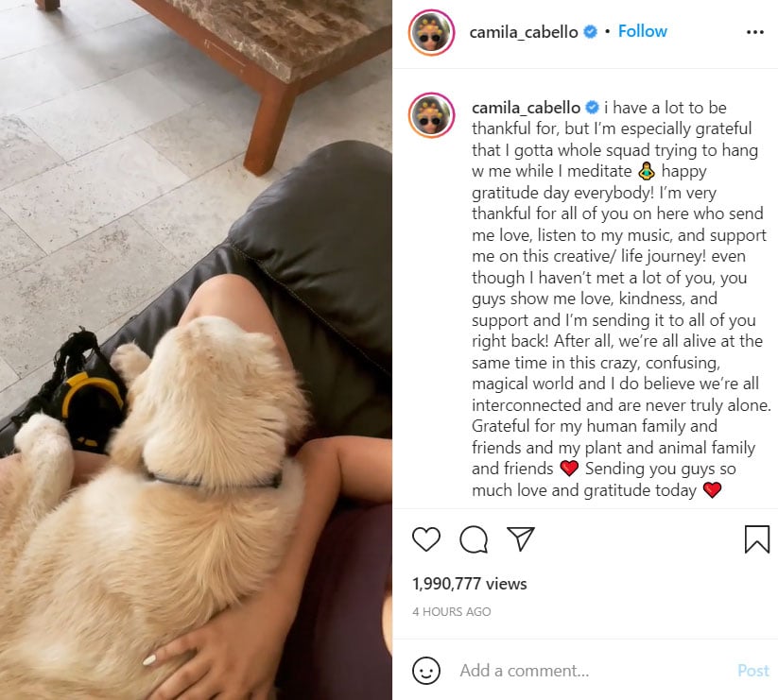
Task: Click the meditating person emoji in caption
Action: click(646, 171)
